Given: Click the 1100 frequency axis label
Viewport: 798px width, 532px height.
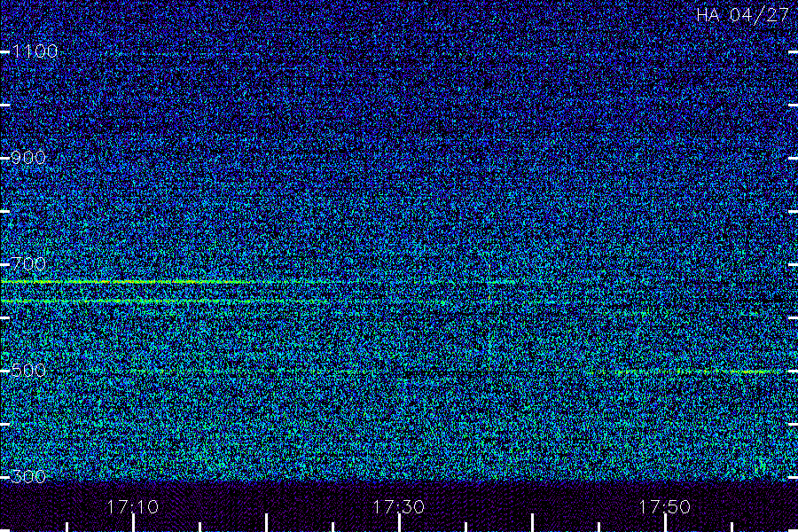Looking at the screenshot, I should coord(35,51).
